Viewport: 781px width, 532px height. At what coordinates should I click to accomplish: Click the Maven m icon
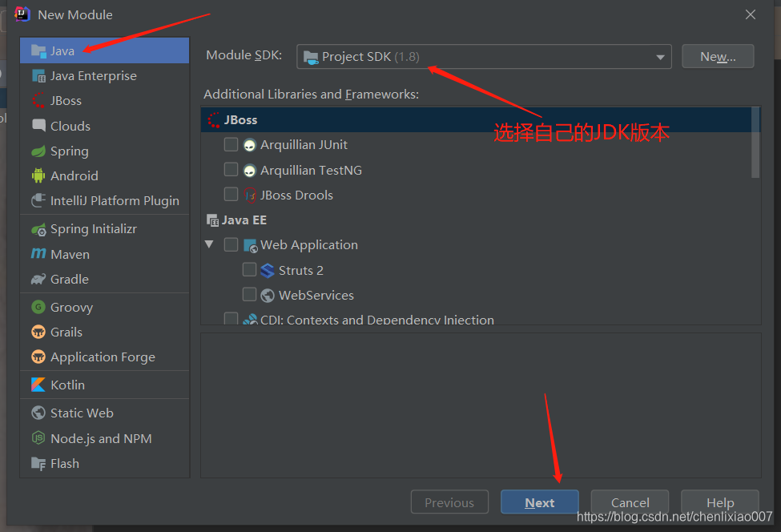(38, 254)
